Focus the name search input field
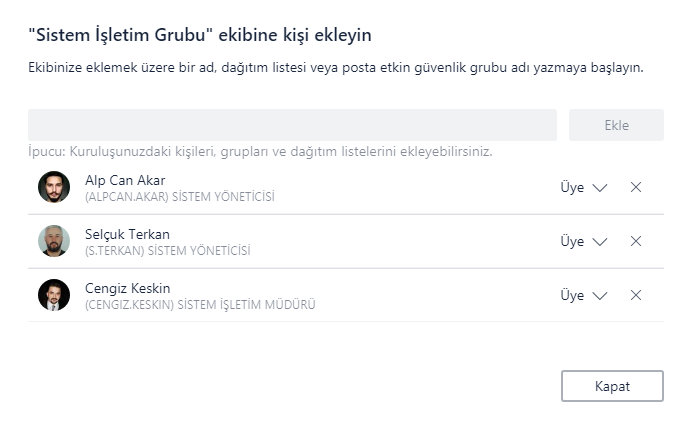 [x=292, y=125]
